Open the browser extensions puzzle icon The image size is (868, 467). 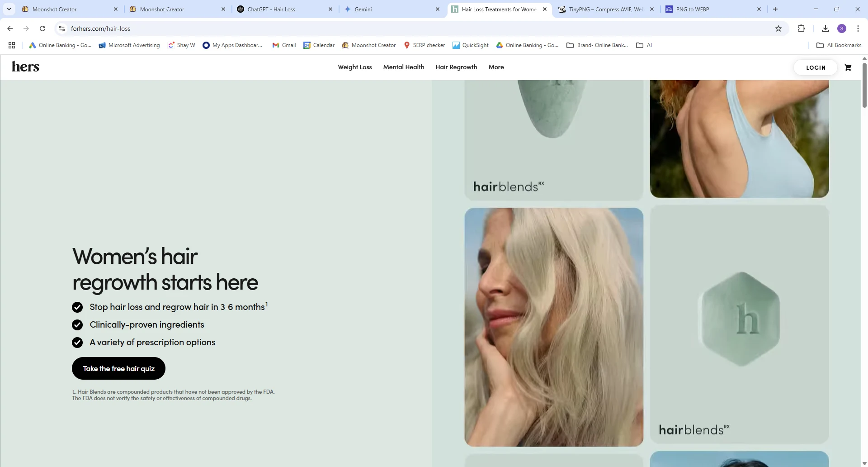click(801, 29)
